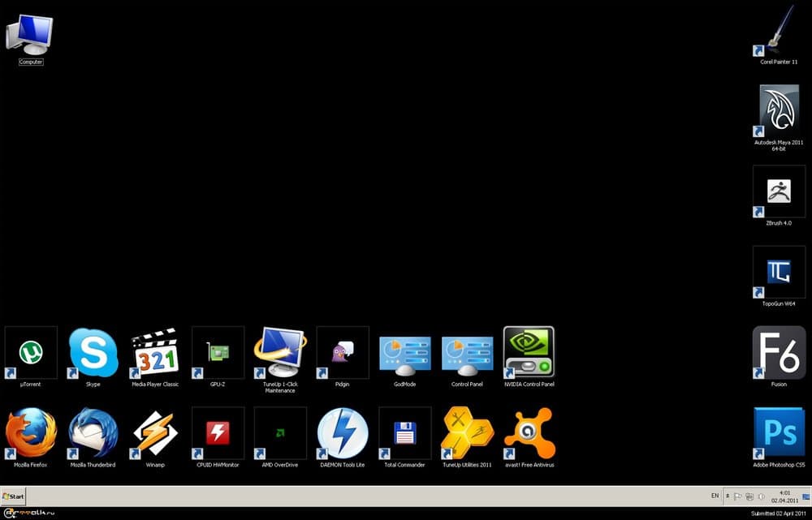Expand hidden system tray icons arrow

pyautogui.click(x=728, y=496)
